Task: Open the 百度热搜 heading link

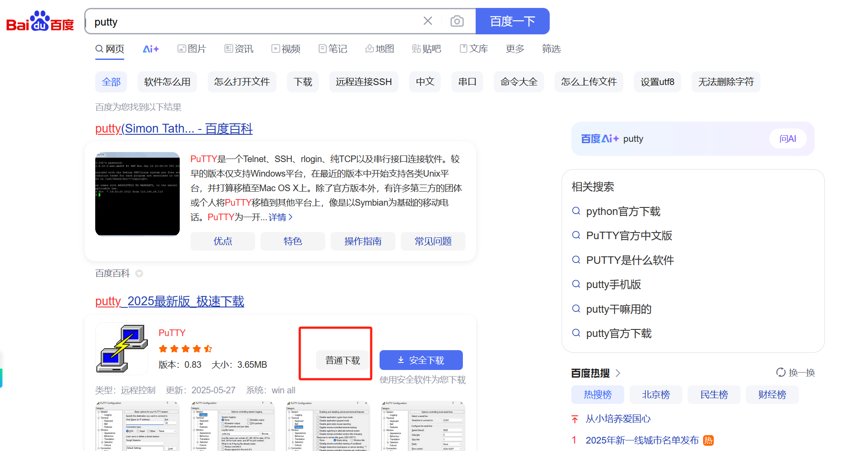Action: point(590,373)
